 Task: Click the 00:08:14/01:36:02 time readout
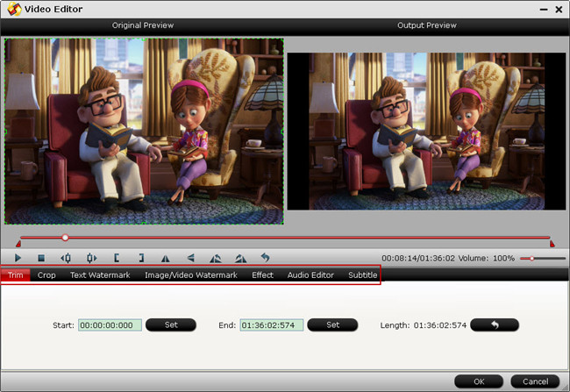coord(418,258)
